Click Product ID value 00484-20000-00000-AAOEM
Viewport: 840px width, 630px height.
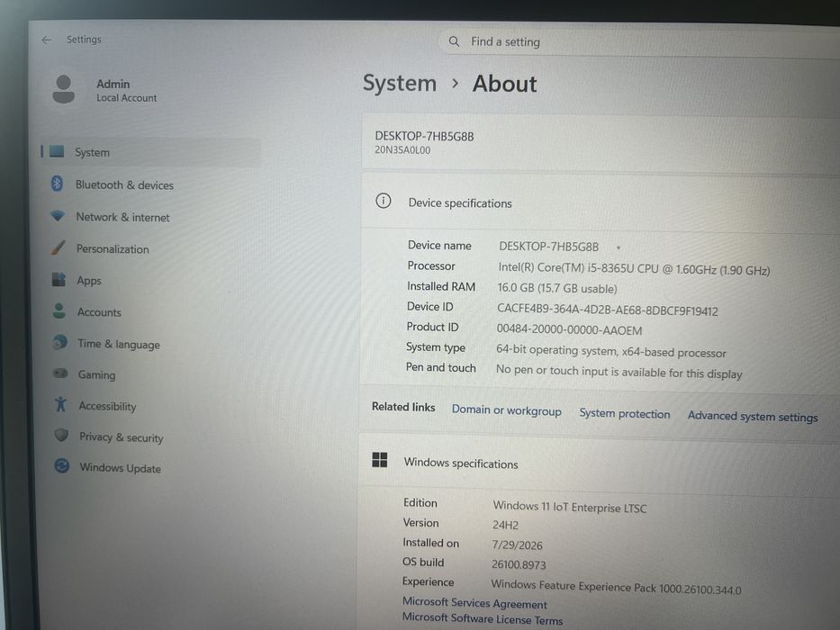[569, 329]
